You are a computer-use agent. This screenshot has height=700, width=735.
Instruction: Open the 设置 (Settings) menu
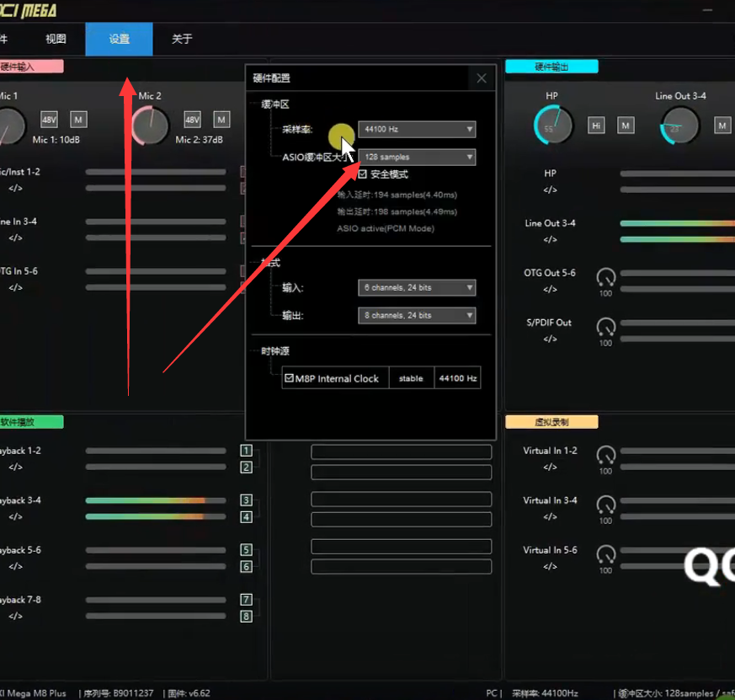coord(119,39)
